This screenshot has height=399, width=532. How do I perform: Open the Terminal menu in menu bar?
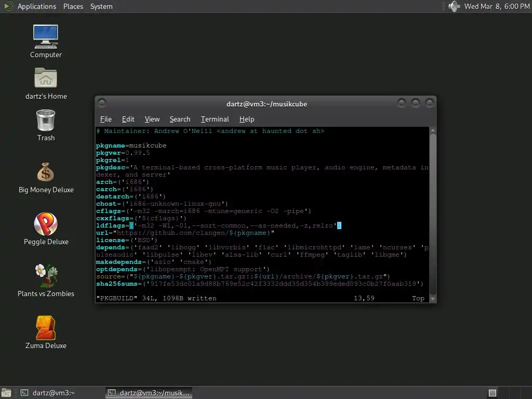[215, 119]
